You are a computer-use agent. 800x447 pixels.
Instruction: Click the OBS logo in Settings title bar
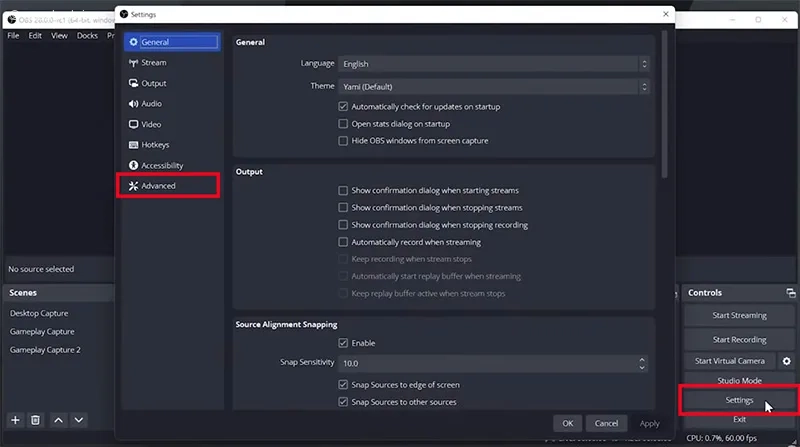tap(124, 14)
